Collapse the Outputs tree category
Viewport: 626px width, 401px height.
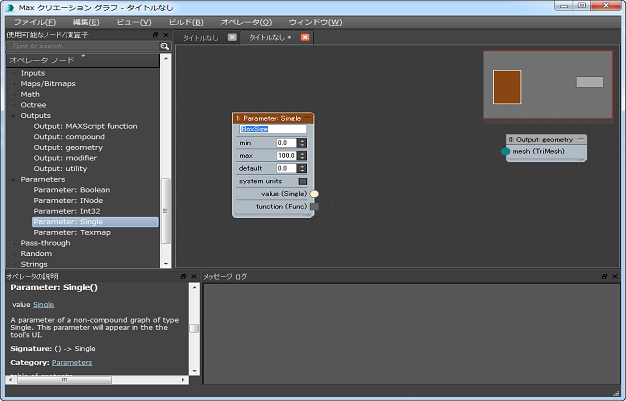(14, 116)
